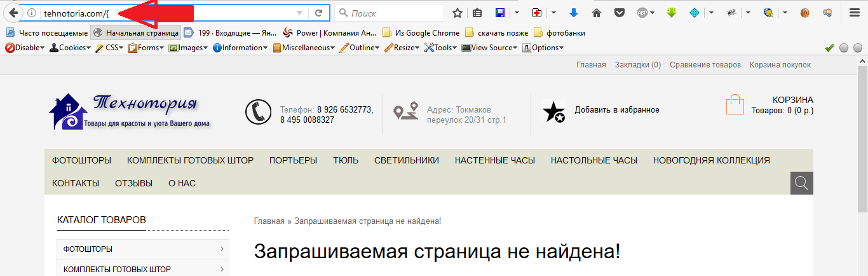Open Закладки (0) link
Screen dimensions: 868x276
pos(638,65)
